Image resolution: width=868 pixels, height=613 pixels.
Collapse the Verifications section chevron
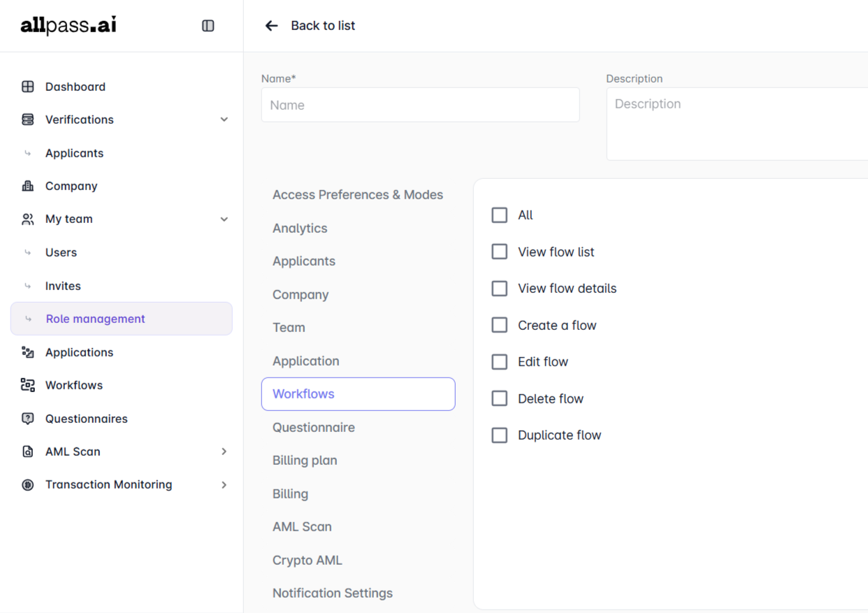(x=224, y=120)
